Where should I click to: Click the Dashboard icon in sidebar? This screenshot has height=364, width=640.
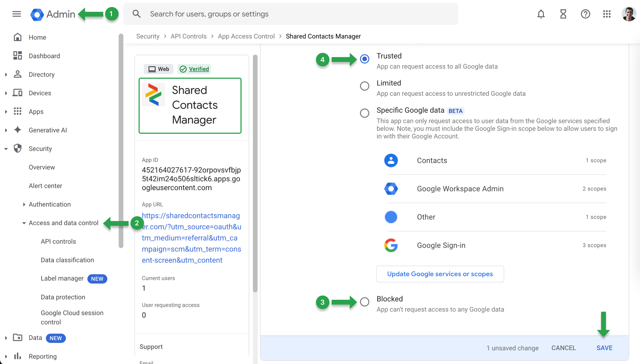click(x=18, y=56)
